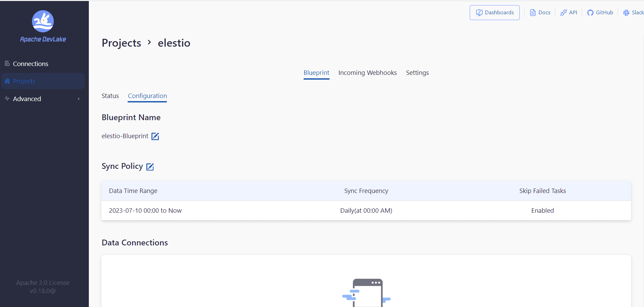Switch to the Incoming Webhooks tab
This screenshot has height=307, width=644.
(x=367, y=72)
